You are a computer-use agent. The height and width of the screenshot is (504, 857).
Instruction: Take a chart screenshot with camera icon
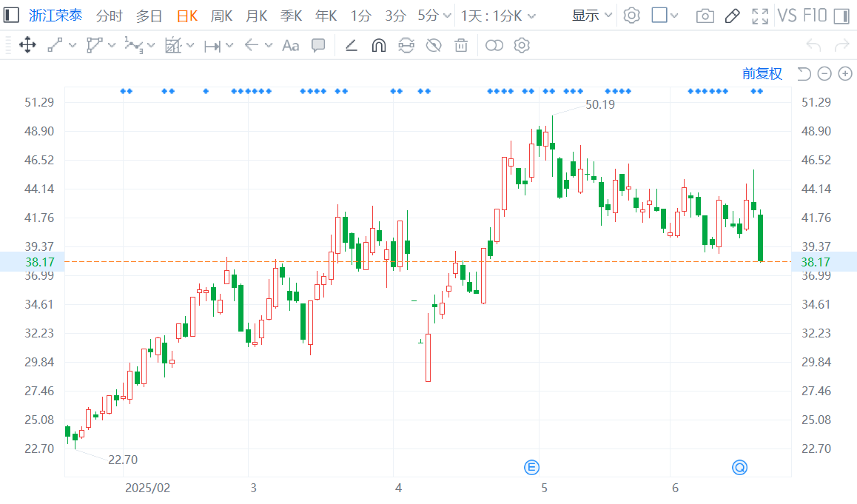point(705,16)
